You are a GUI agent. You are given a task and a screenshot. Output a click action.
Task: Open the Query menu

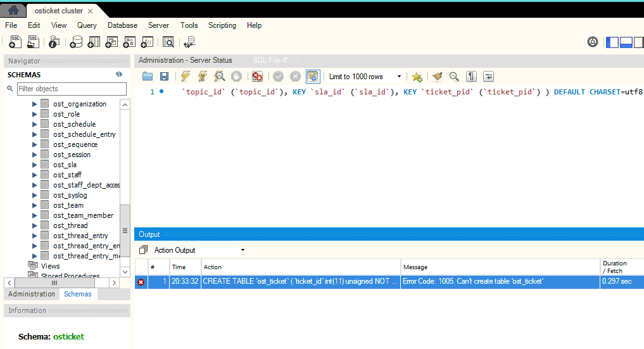[87, 25]
